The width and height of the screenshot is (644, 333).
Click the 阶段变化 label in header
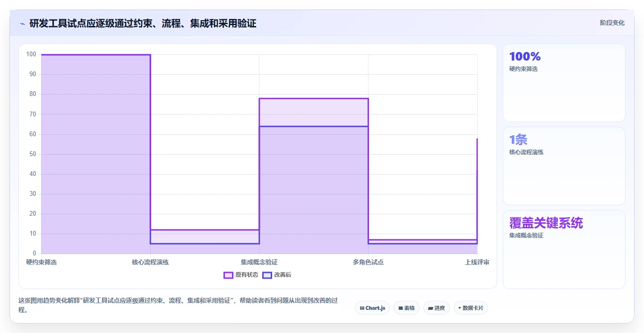[612, 23]
